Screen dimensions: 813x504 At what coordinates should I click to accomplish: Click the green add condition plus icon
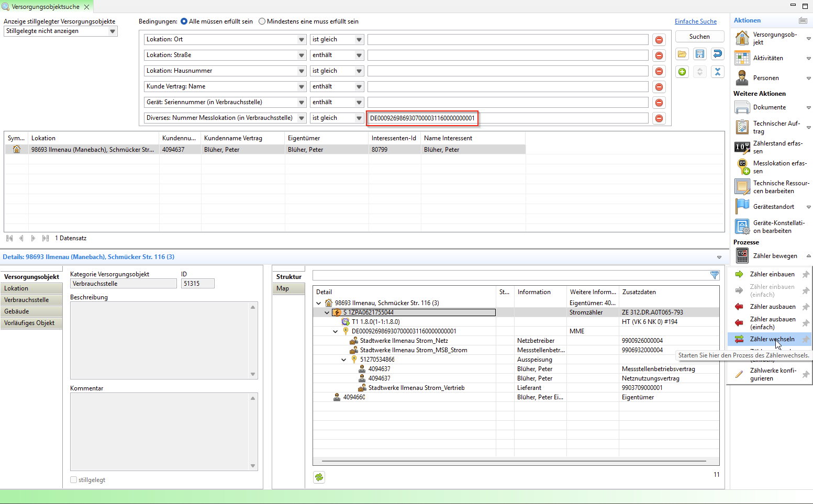coord(682,72)
